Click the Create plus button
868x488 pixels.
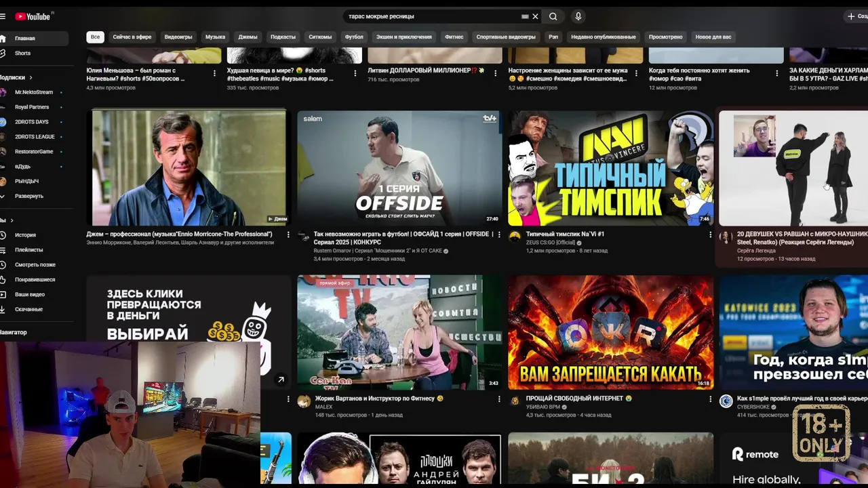click(x=856, y=16)
